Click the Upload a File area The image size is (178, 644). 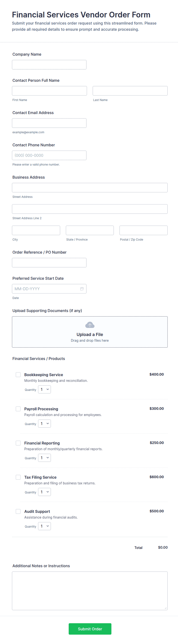coord(90,332)
